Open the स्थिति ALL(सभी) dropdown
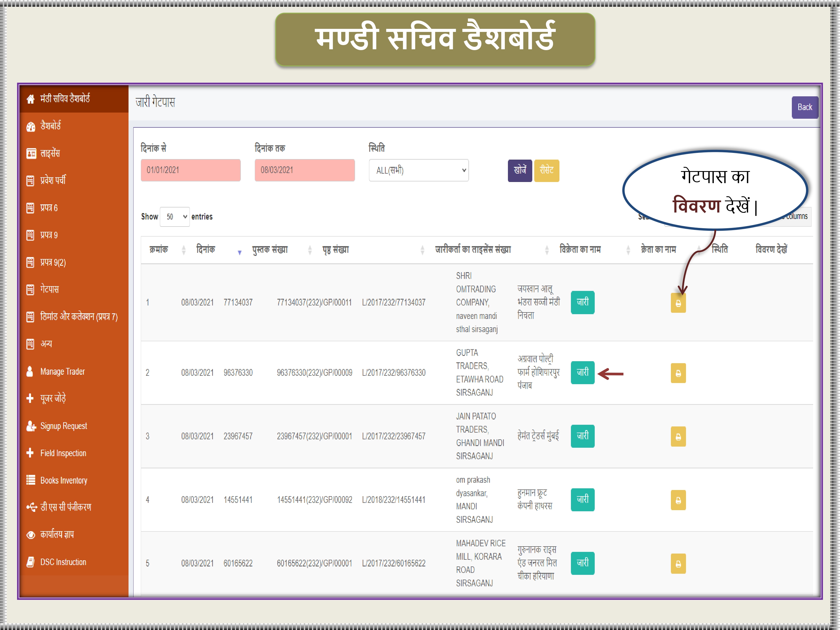Image resolution: width=840 pixels, height=630 pixels. 419,171
